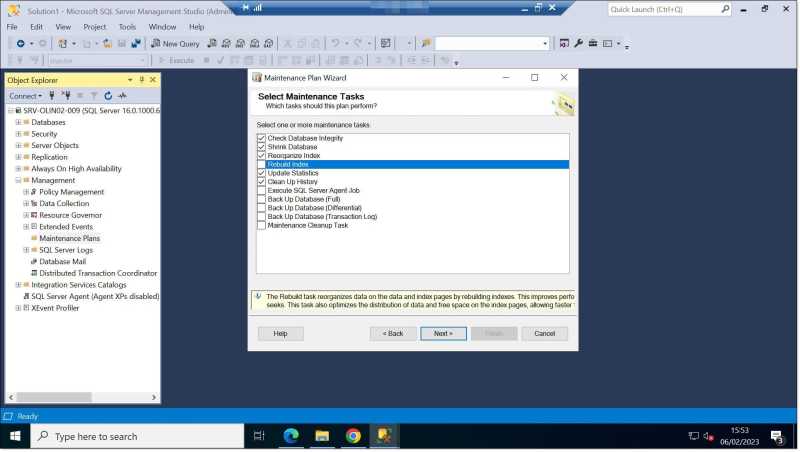Open File Explorer from taskbar

pos(322,436)
